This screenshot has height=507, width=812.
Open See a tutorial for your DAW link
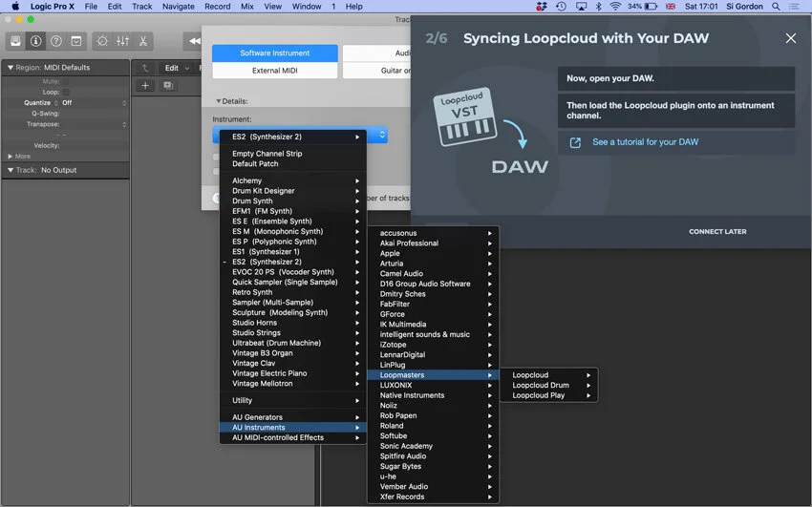[x=645, y=141]
